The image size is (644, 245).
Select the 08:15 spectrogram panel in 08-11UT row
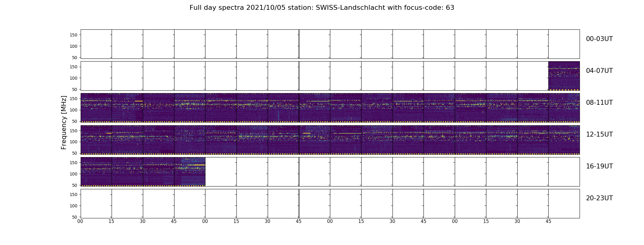[x=127, y=108]
